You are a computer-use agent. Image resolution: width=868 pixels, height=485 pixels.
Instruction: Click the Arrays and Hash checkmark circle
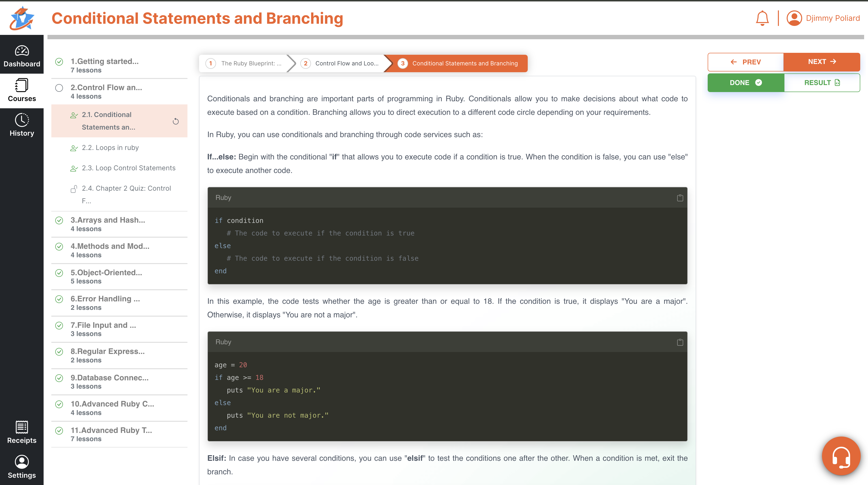pyautogui.click(x=59, y=220)
